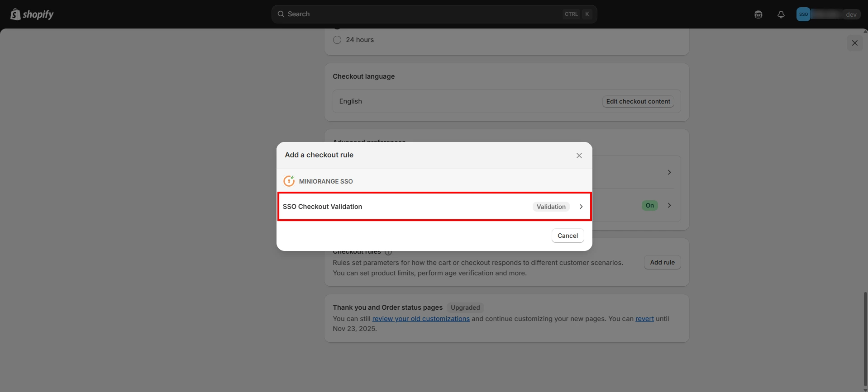Click Edit checkout content button
The image size is (868, 392).
[x=638, y=101]
